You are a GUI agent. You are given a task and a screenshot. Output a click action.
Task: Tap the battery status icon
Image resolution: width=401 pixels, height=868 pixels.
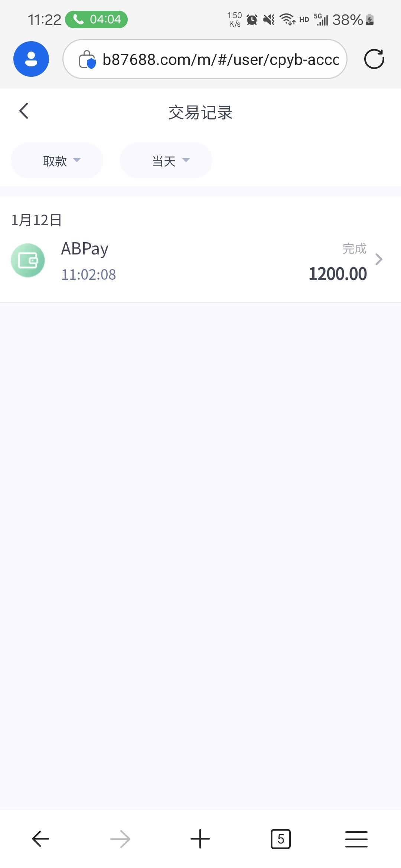click(369, 20)
